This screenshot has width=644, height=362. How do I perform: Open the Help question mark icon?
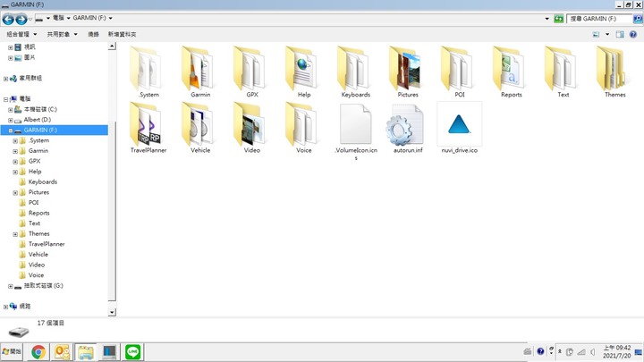(633, 35)
